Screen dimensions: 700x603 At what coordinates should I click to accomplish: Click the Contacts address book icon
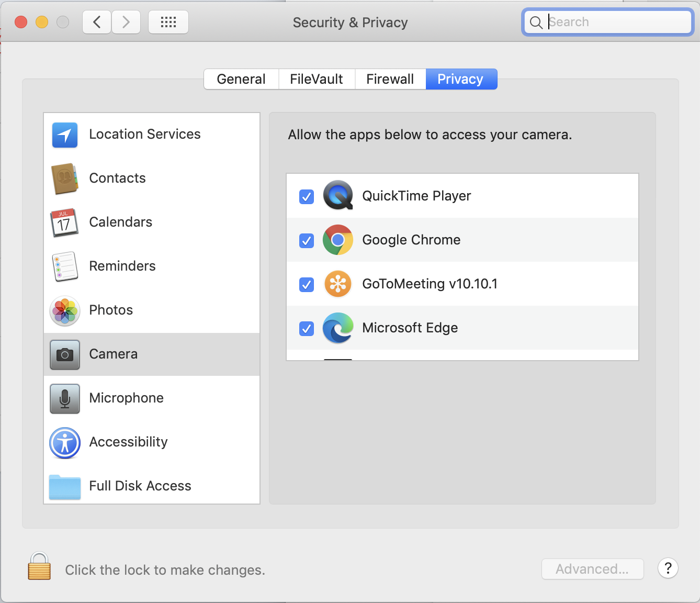tap(65, 178)
